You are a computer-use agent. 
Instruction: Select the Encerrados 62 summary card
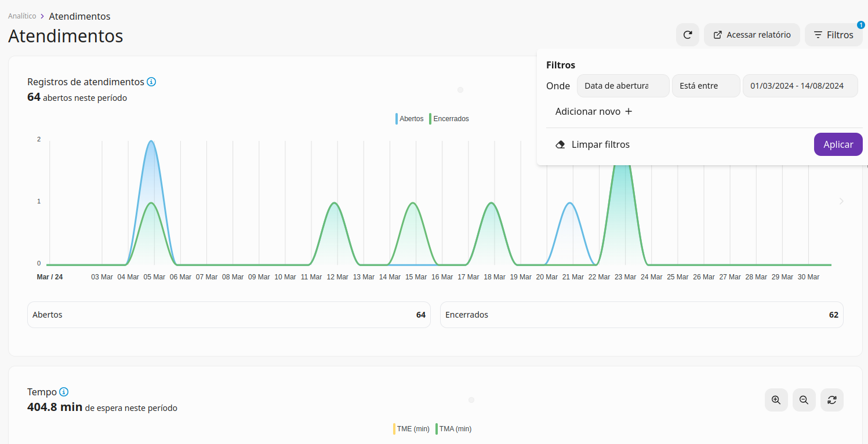click(x=642, y=315)
